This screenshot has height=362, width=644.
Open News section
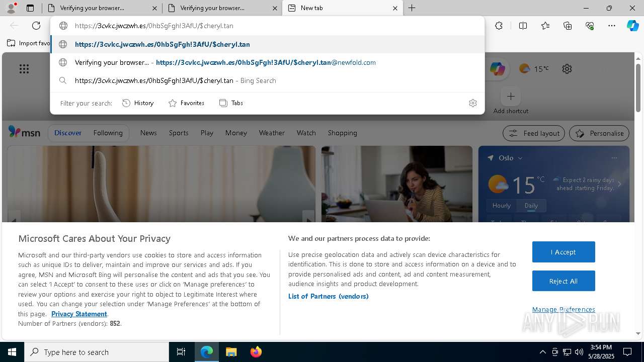(148, 133)
